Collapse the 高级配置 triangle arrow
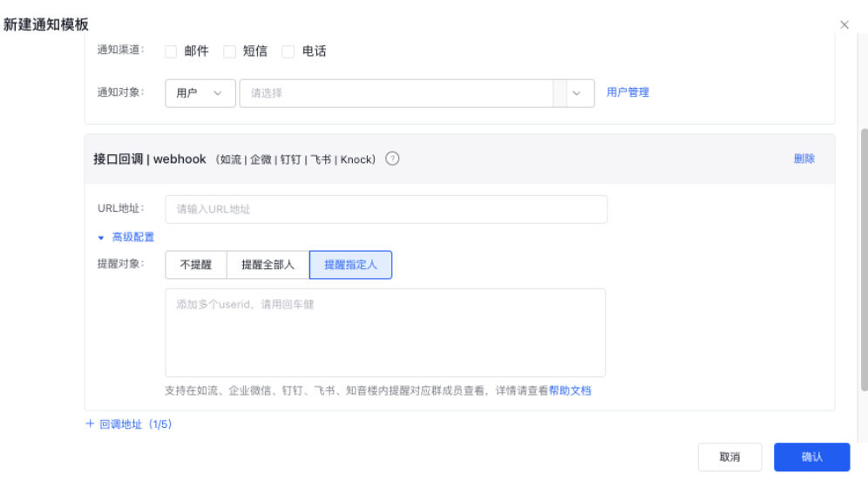Screen dimensions: 868x488 101,237
